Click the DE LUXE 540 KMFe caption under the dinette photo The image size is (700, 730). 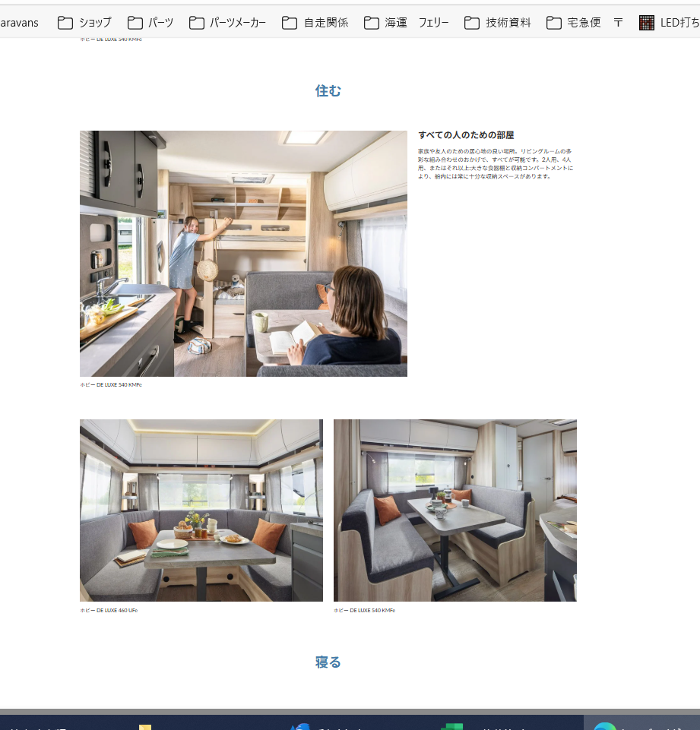(x=365, y=610)
